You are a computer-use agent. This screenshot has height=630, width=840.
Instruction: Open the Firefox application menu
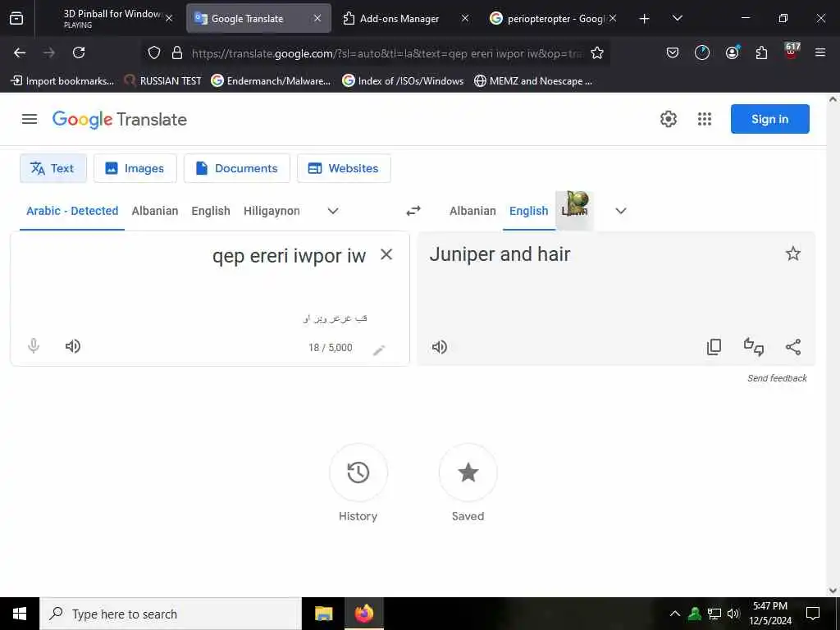[820, 52]
